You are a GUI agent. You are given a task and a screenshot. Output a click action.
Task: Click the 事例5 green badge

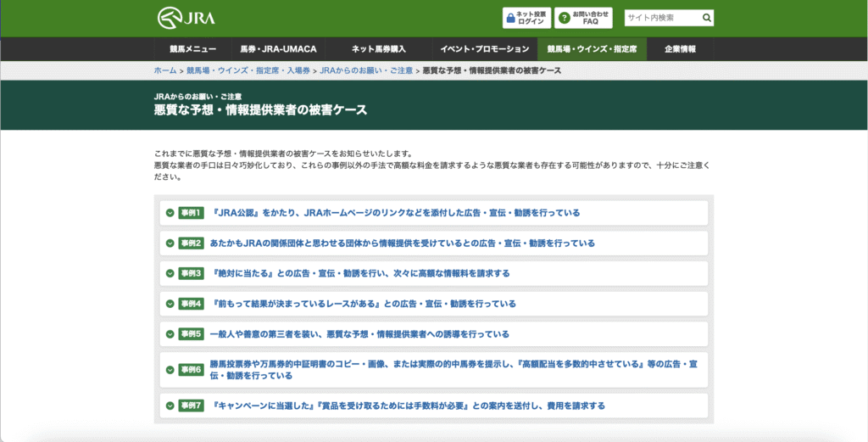tap(192, 334)
